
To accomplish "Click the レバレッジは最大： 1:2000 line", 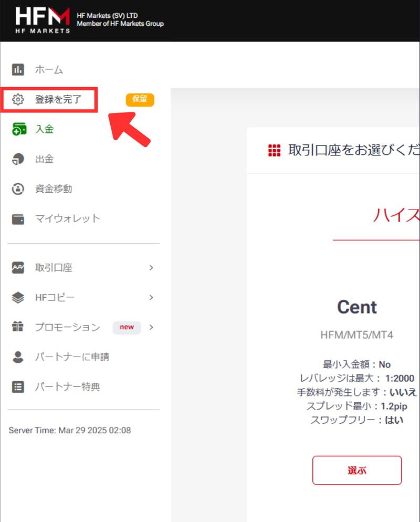I will tap(357, 379).
